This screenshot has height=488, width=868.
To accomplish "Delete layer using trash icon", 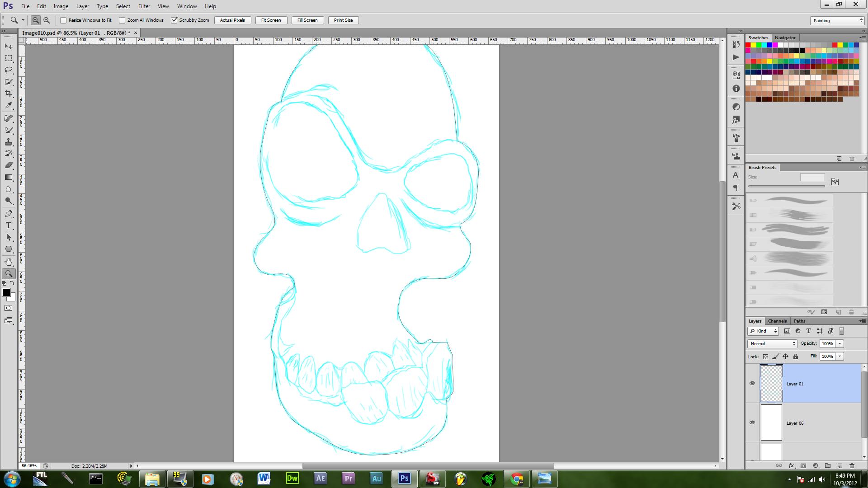I will (x=852, y=465).
